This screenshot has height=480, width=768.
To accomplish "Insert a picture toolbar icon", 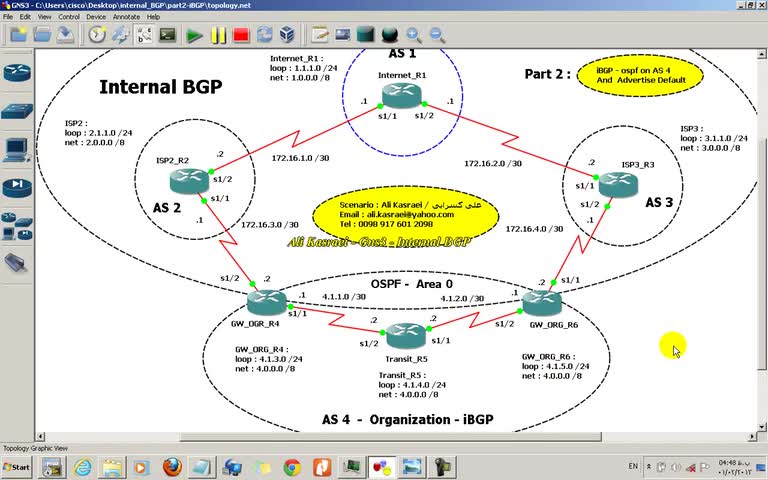I will point(343,35).
